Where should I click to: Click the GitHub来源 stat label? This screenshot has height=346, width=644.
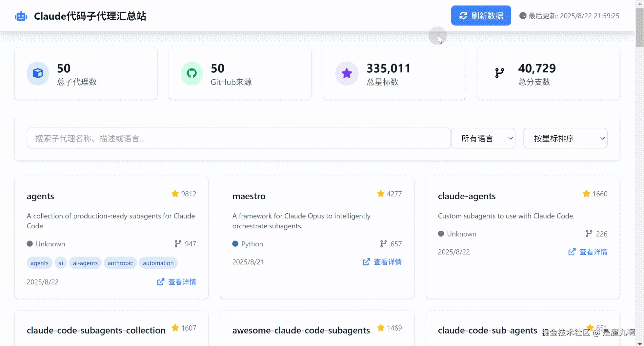pos(231,82)
